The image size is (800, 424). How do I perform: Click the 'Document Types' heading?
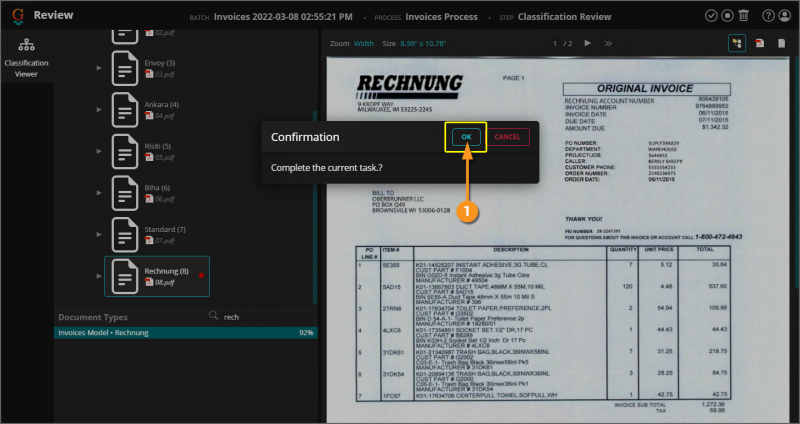93,317
